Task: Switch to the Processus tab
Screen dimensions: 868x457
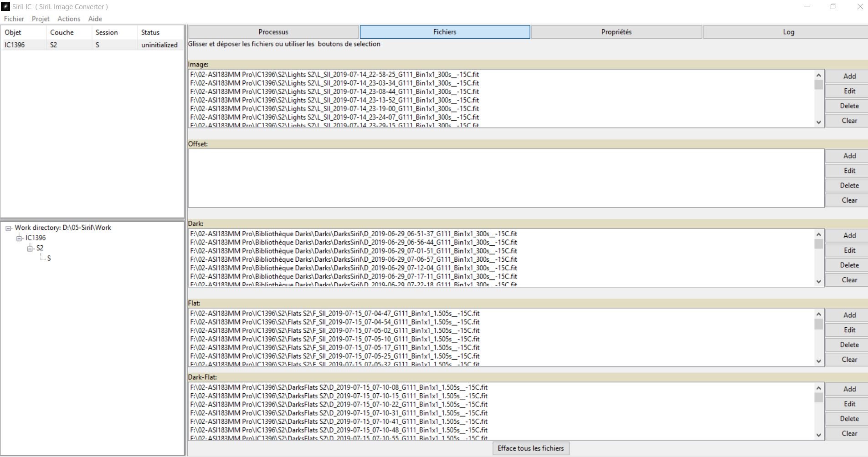Action: coord(273,32)
